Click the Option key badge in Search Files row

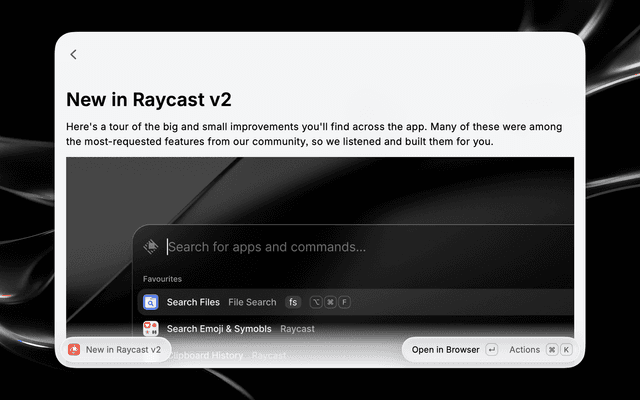point(316,302)
